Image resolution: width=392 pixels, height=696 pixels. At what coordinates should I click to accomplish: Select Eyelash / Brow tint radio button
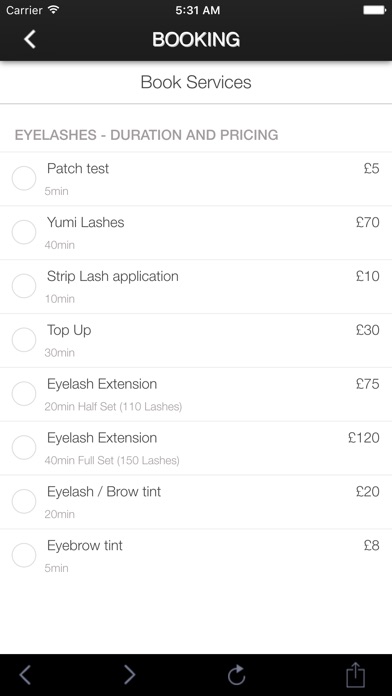pyautogui.click(x=24, y=502)
